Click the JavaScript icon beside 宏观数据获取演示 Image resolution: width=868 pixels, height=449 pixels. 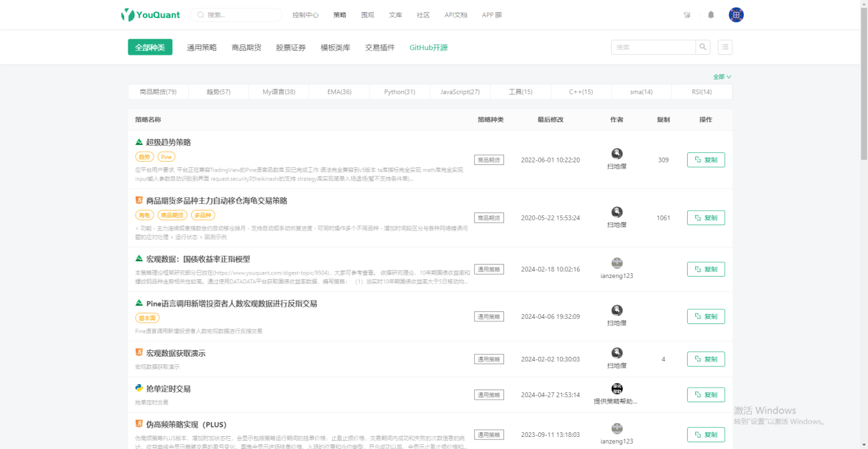[x=139, y=353]
